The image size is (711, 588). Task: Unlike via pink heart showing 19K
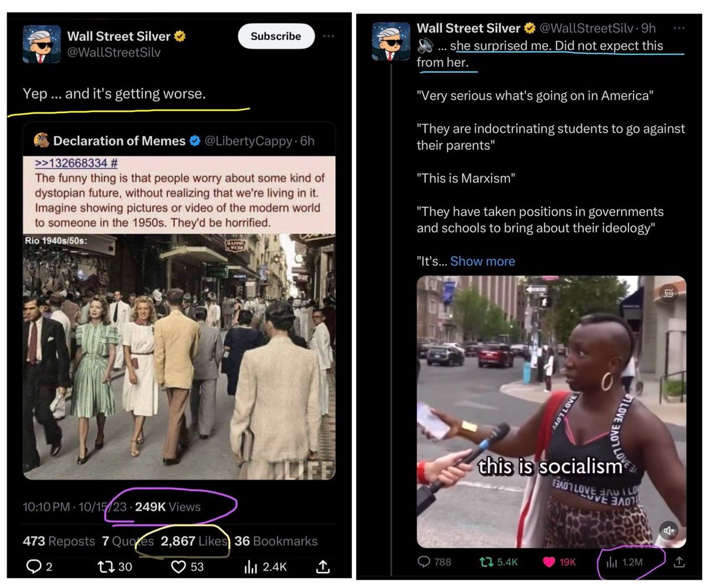click(x=548, y=561)
